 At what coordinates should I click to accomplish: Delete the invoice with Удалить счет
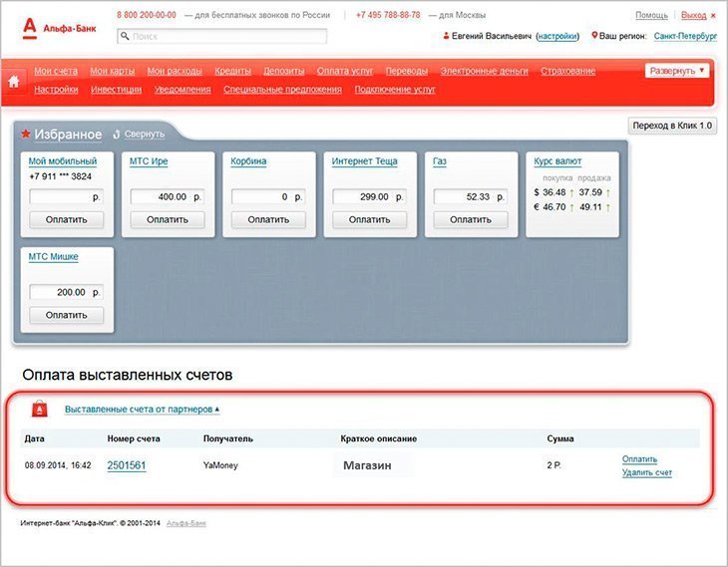click(647, 472)
